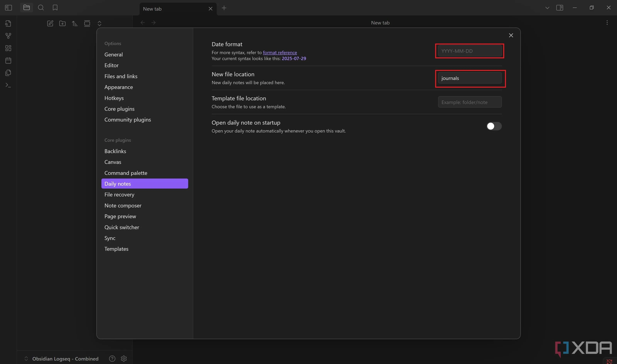Open the format reference link

tap(280, 53)
